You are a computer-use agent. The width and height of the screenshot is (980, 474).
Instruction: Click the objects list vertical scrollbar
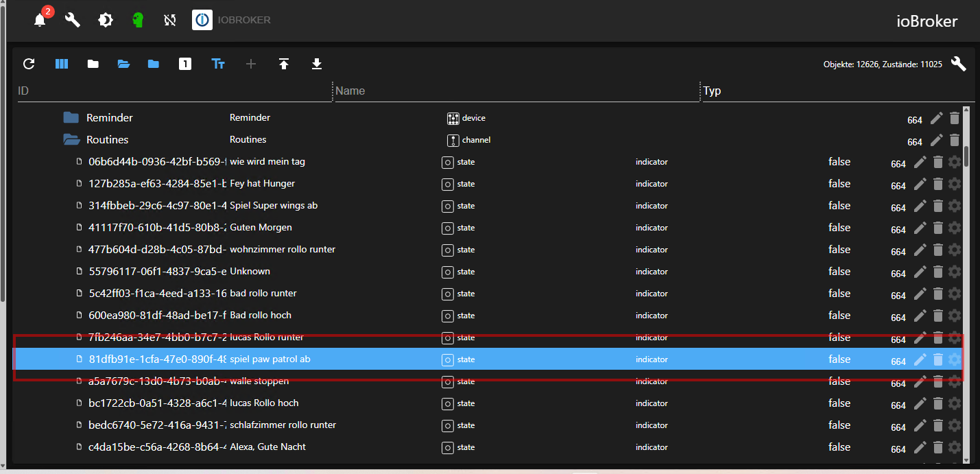pyautogui.click(x=967, y=156)
